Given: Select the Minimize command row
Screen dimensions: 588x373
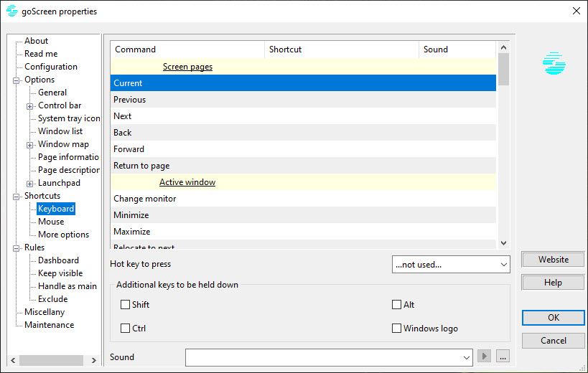Looking at the screenshot, I should pos(303,215).
